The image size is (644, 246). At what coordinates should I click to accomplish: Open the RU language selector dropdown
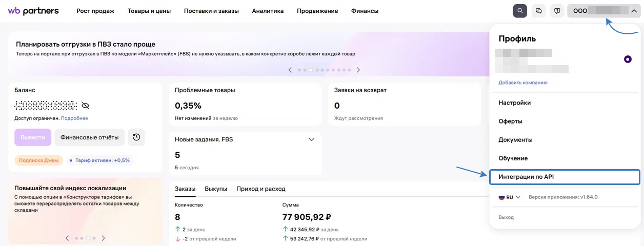coord(510,197)
